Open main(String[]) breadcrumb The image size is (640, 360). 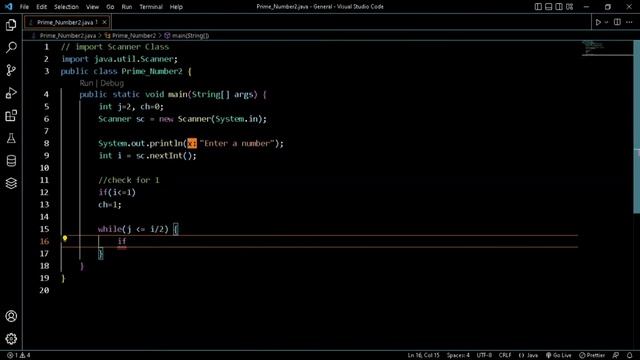190,36
